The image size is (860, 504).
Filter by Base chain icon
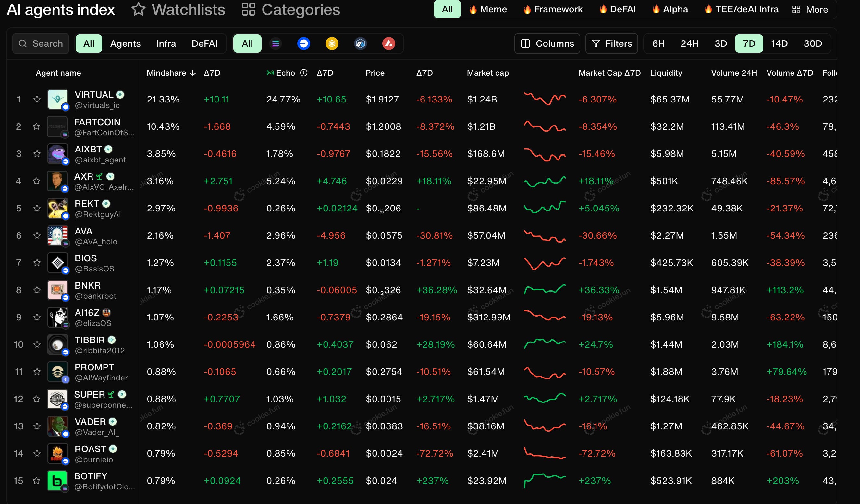tap(303, 44)
